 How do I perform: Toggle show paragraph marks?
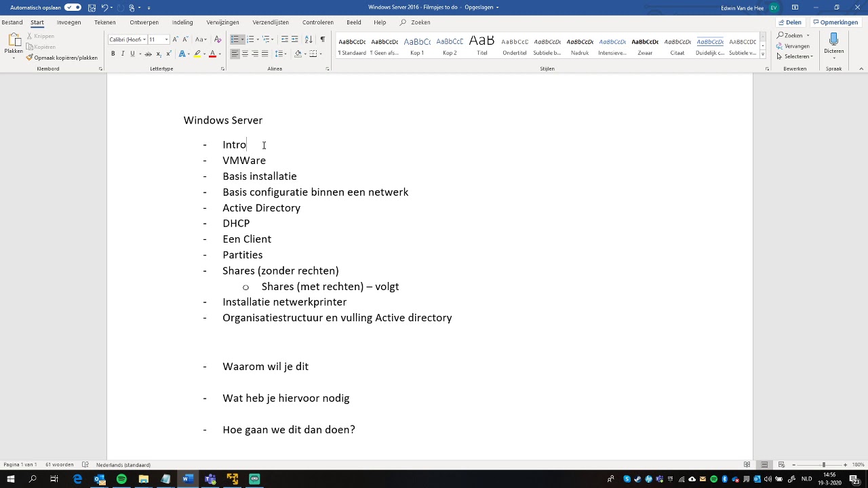[322, 39]
